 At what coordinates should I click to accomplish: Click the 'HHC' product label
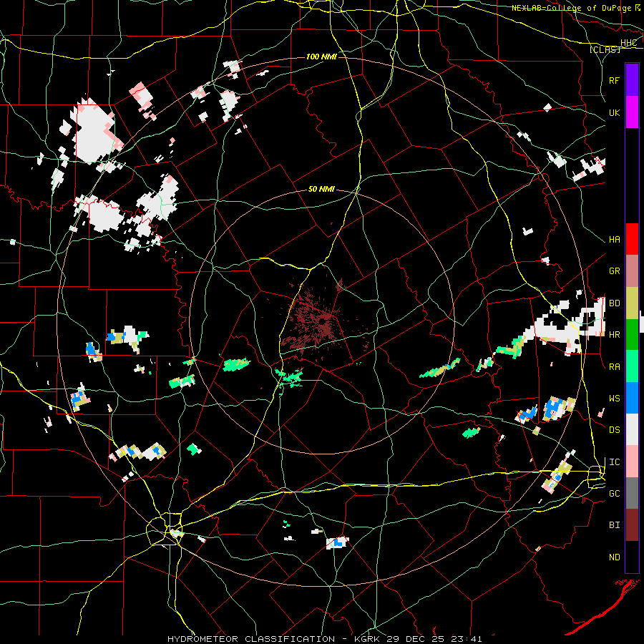(628, 43)
